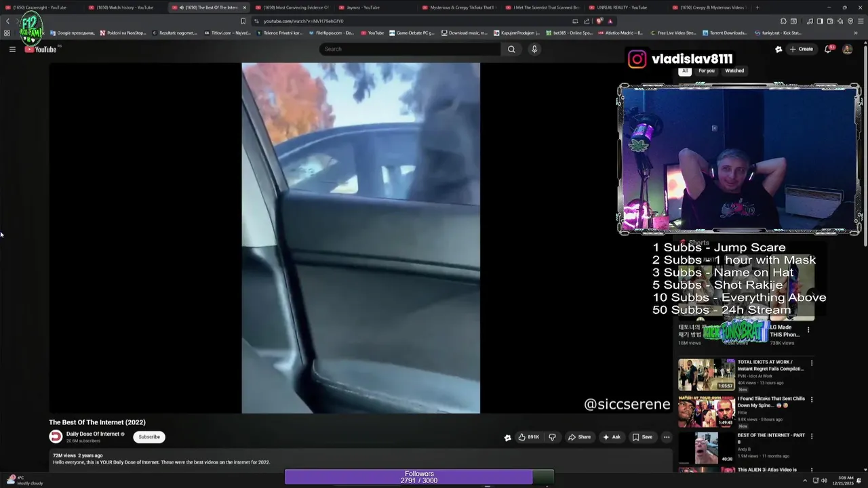
Task: Switch to Watch history tab
Action: [125, 7]
